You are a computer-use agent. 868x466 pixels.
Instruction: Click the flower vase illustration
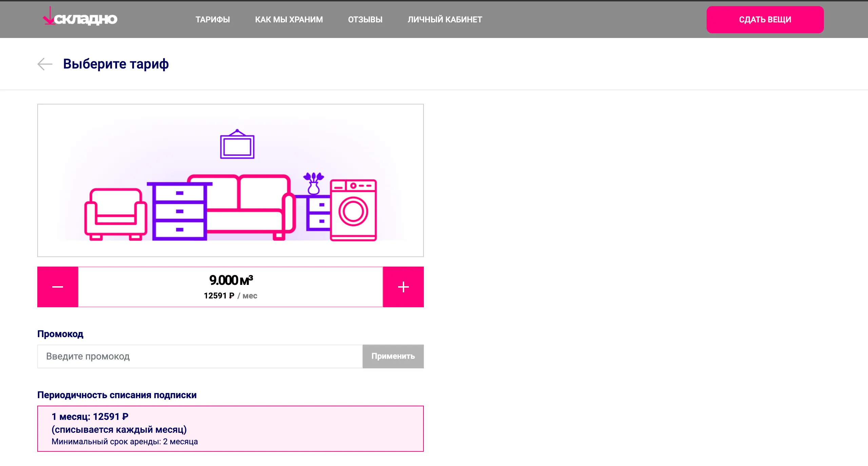tap(313, 183)
